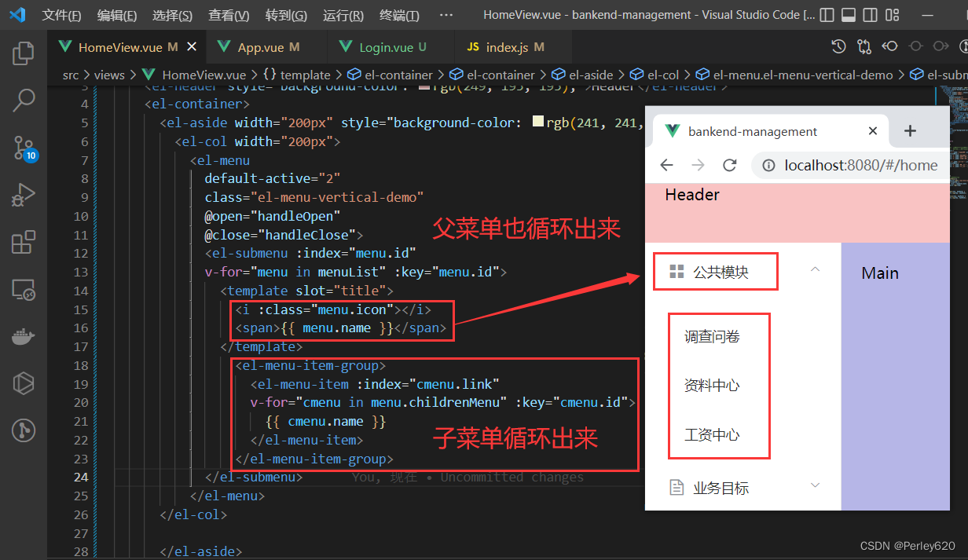Select the 工资中心 menu item
968x560 pixels.
[713, 434]
